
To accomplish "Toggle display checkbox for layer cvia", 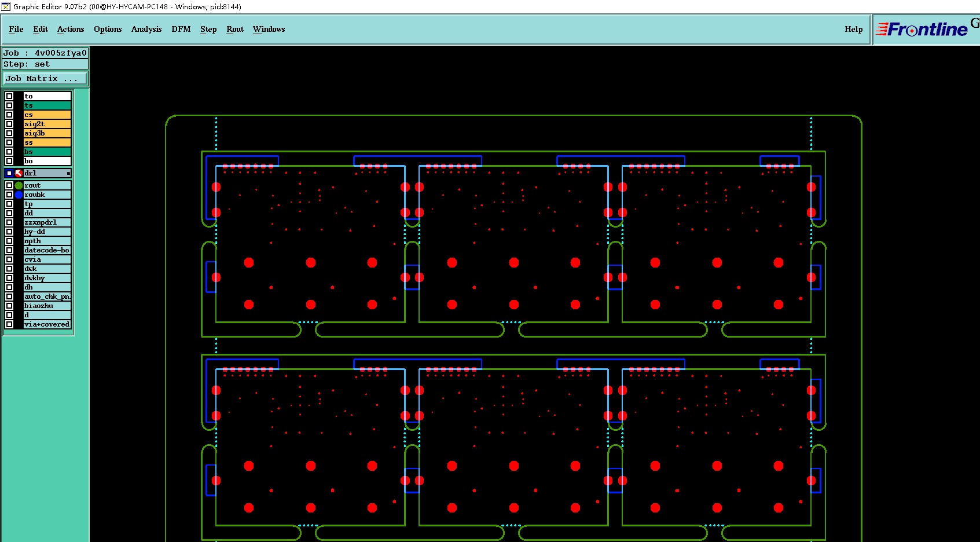I will pos(9,259).
